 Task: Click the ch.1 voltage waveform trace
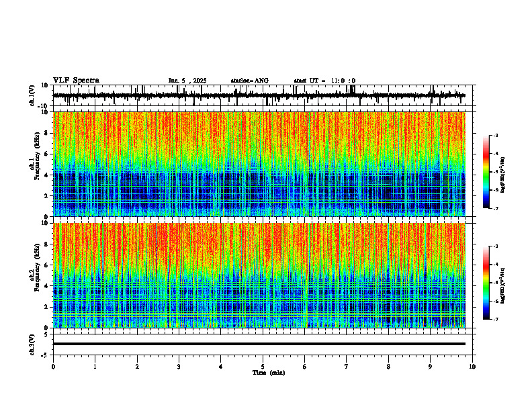259,95
